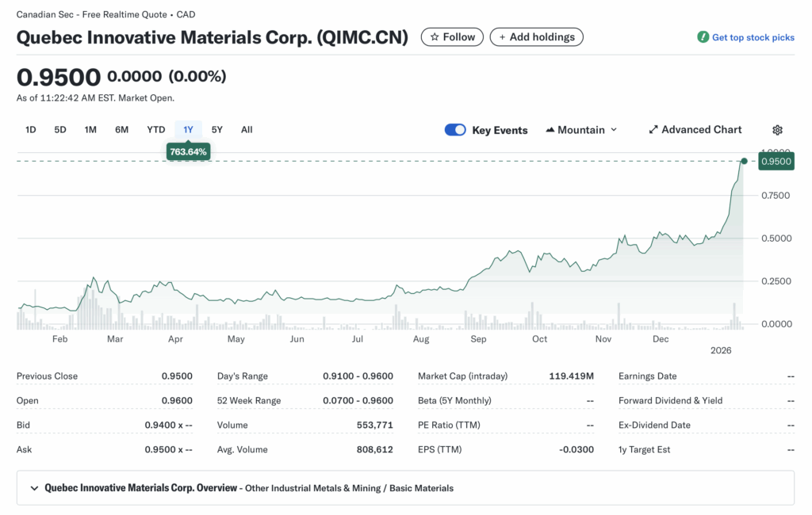Follow the QIMC.CN stock
The image size is (812, 515).
coord(452,36)
